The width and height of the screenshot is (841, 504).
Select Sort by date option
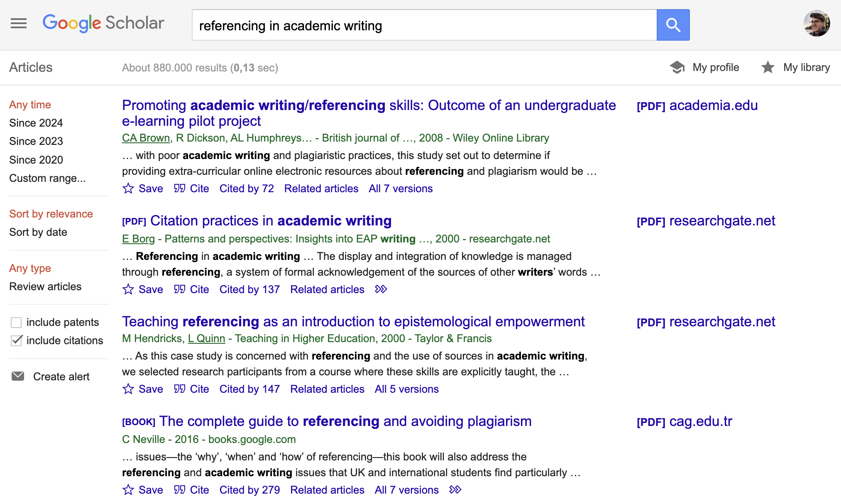(38, 232)
